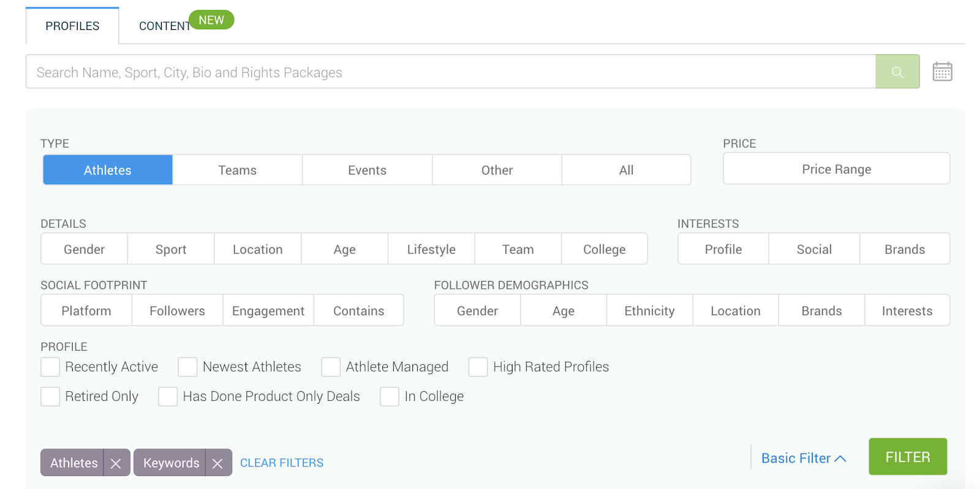Screen dimensions: 980x489
Task: Expand the Sport details filter
Action: (171, 249)
